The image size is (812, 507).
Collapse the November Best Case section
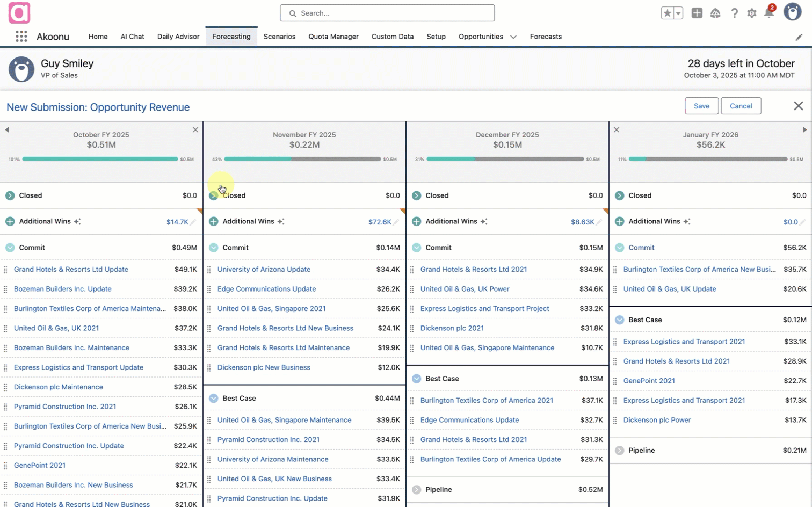click(213, 399)
